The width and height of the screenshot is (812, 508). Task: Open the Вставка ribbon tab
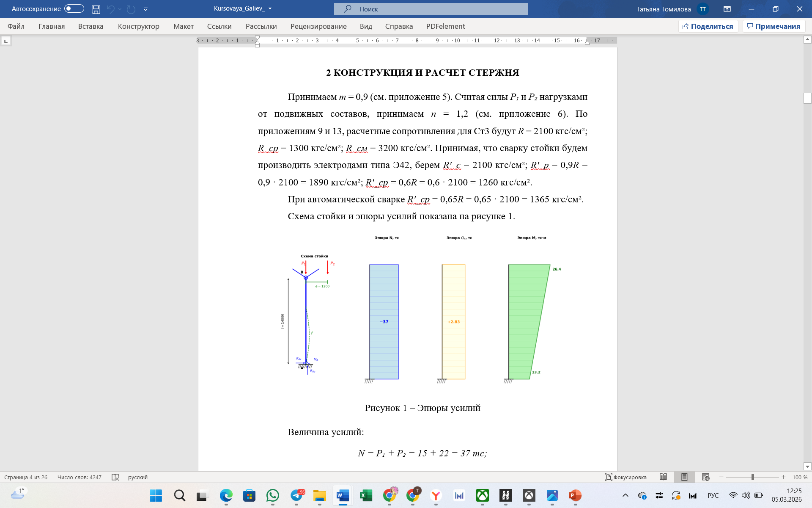tap(91, 26)
